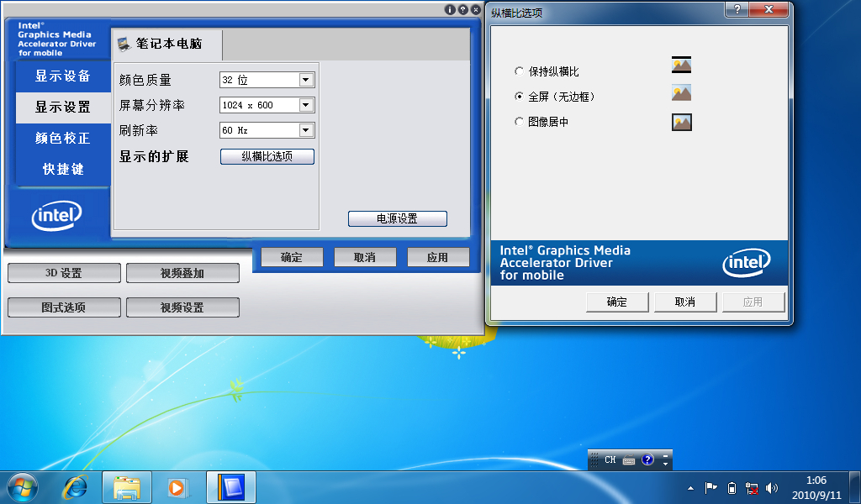
Task: Click the volume speaker icon in tray
Action: (x=772, y=487)
